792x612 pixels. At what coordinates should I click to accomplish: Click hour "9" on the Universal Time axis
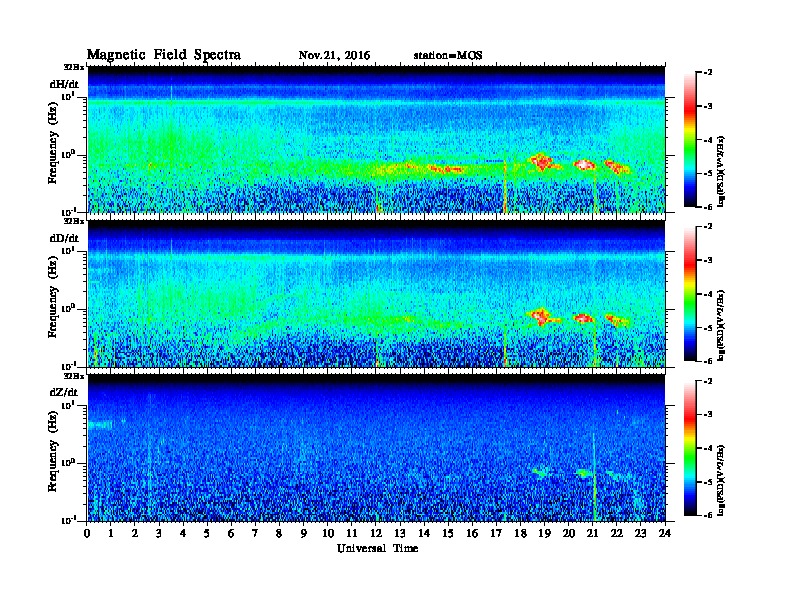(303, 533)
